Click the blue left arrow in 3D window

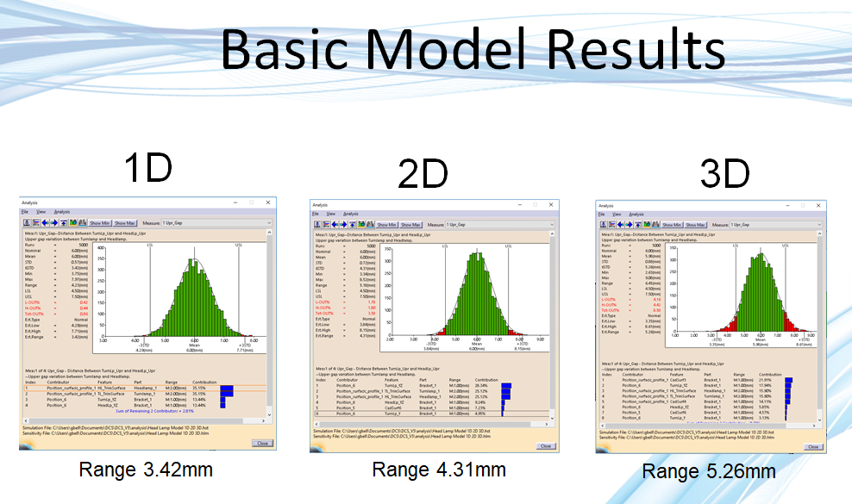622,224
